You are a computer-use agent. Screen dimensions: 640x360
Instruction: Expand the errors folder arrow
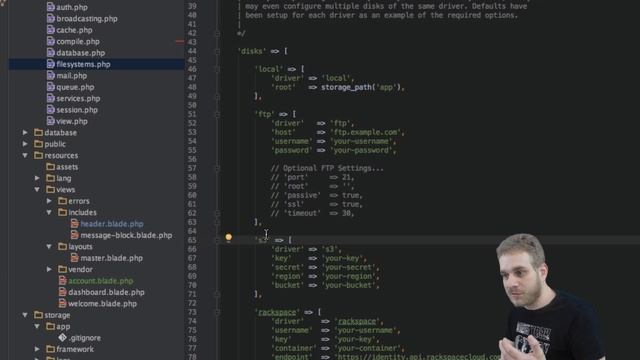tap(49, 201)
